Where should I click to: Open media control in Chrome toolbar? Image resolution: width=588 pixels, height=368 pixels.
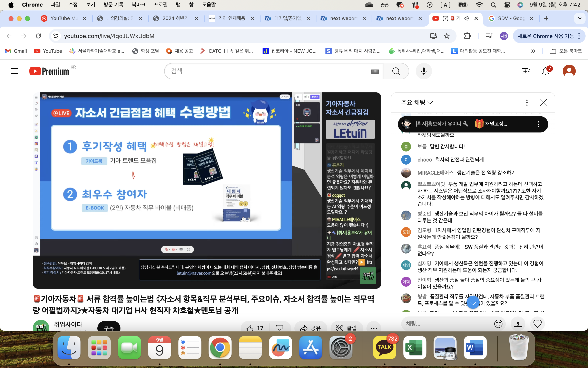point(489,36)
